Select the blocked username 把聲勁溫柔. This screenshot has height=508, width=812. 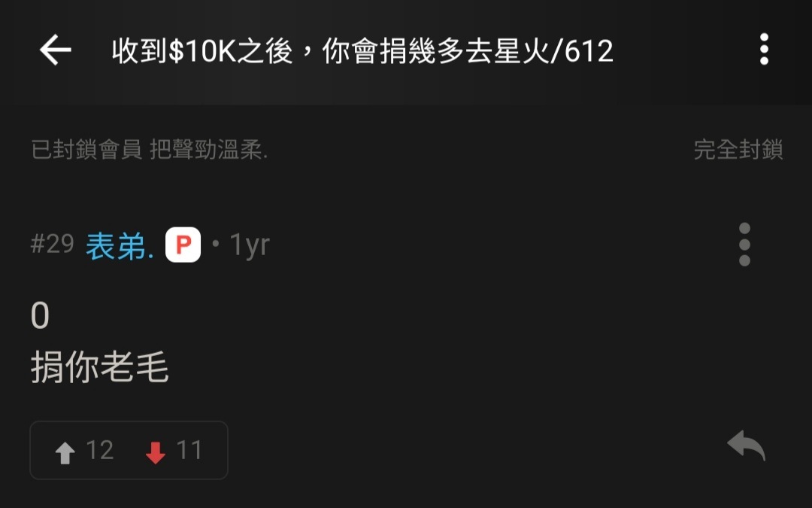pos(209,150)
